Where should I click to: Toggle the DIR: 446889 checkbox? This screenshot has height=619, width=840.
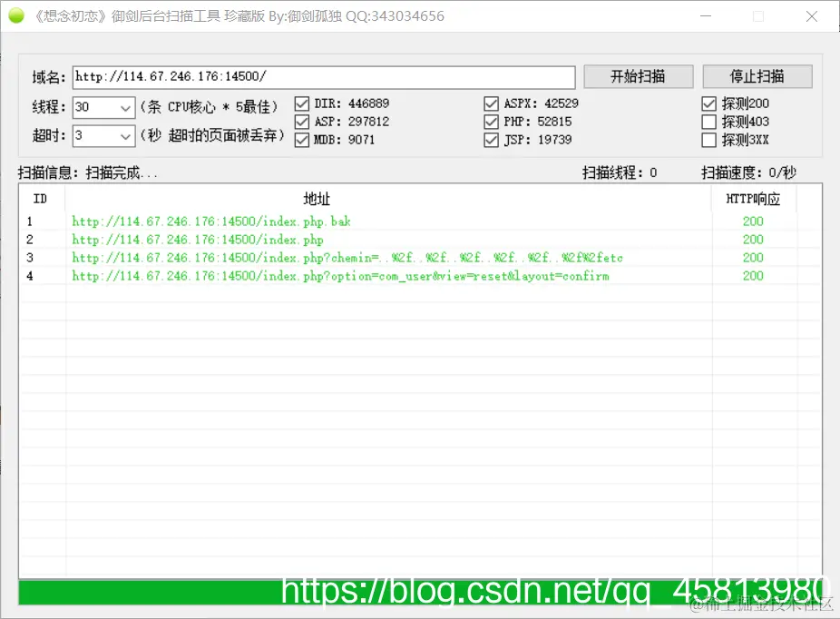tap(302, 103)
